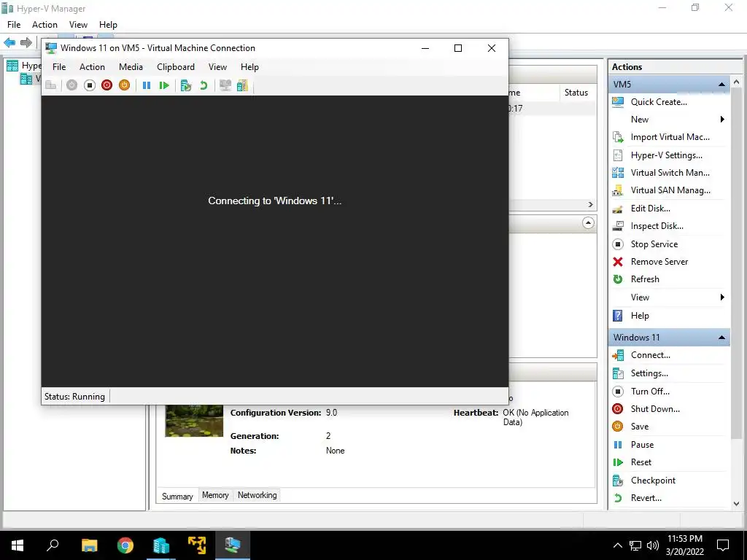Open View menu in VM Connection window
This screenshot has height=560, width=747.
point(217,67)
